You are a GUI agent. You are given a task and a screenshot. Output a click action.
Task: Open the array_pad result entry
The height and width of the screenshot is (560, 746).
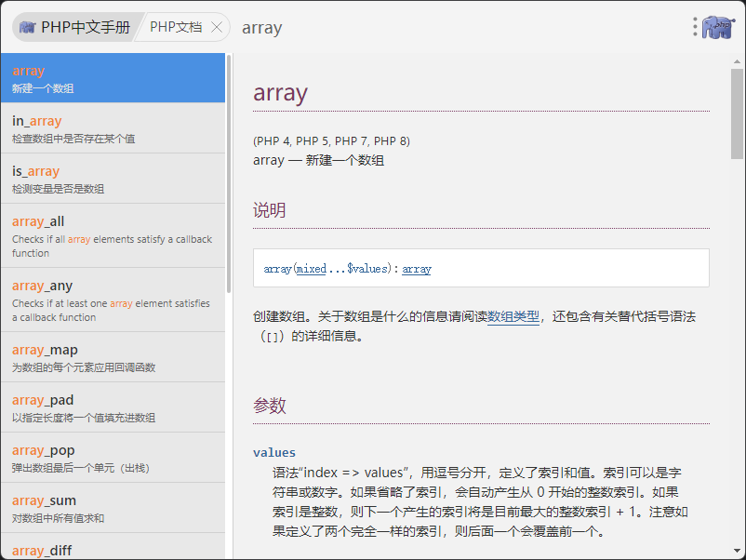(x=113, y=407)
